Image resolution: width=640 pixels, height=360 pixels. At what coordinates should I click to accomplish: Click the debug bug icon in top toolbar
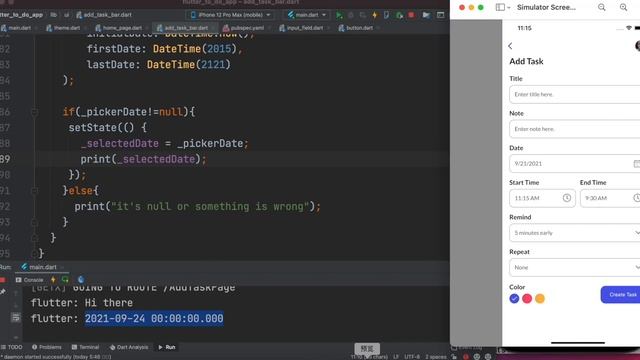(x=351, y=15)
